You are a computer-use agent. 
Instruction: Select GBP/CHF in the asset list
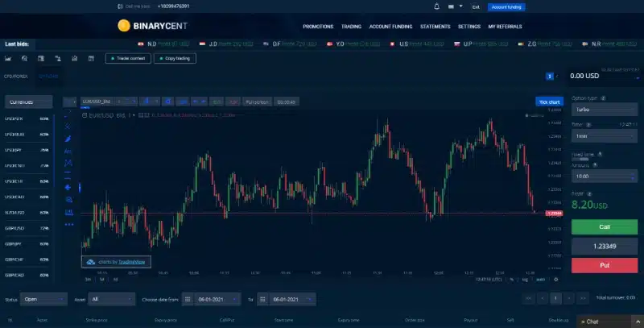27,259
